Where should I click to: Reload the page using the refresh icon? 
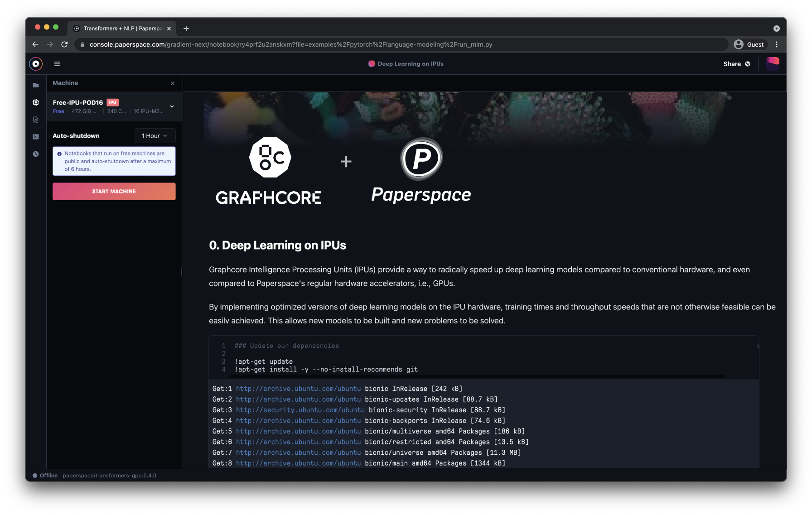point(64,44)
